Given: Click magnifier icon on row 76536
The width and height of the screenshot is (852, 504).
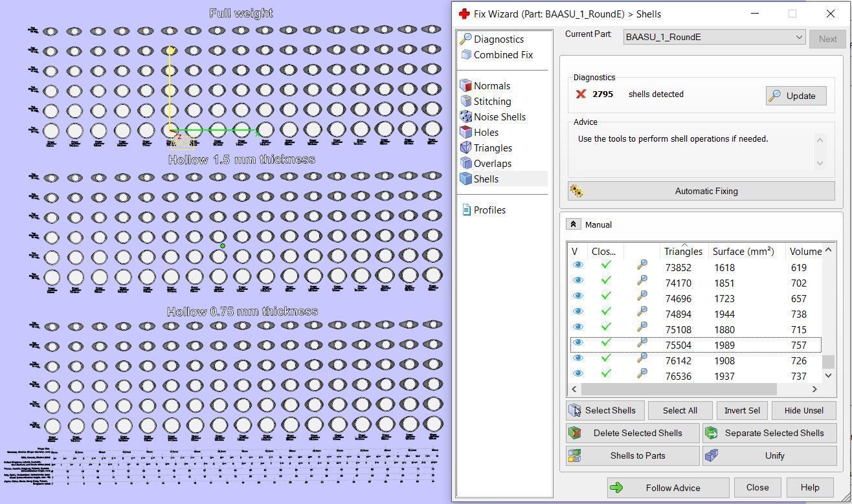Looking at the screenshot, I should tap(642, 373).
